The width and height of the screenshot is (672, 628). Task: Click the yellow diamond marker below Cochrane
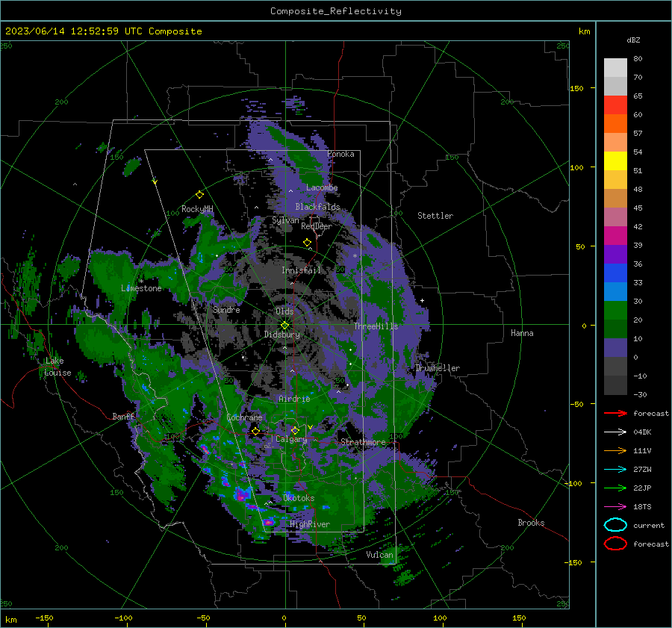pyautogui.click(x=255, y=432)
